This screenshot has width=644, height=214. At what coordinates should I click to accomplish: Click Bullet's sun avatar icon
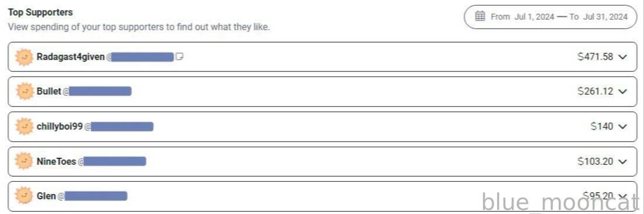[24, 91]
